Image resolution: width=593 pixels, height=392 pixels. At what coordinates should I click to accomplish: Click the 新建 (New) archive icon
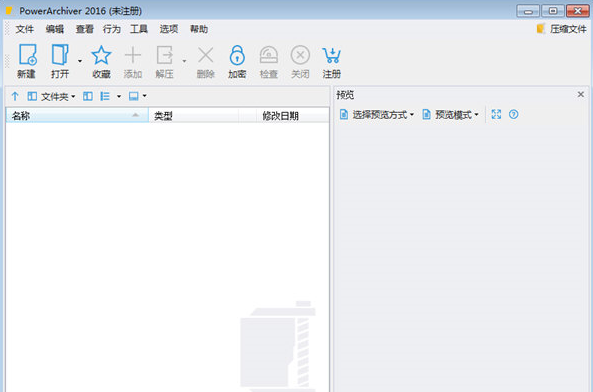27,55
